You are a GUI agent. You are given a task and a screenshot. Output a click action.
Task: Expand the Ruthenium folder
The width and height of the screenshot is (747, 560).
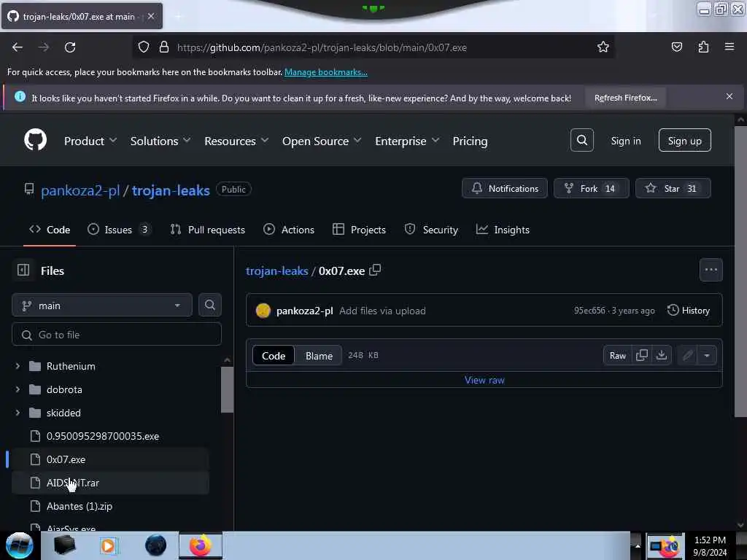point(18,366)
